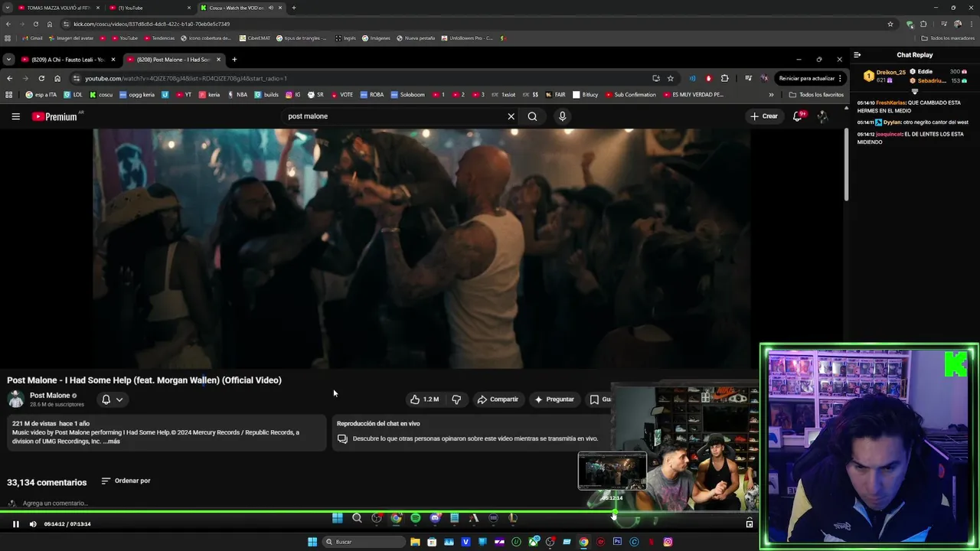Click the Kick player fullscreen lock icon
Screen dimensions: 980x551
pos(750,524)
